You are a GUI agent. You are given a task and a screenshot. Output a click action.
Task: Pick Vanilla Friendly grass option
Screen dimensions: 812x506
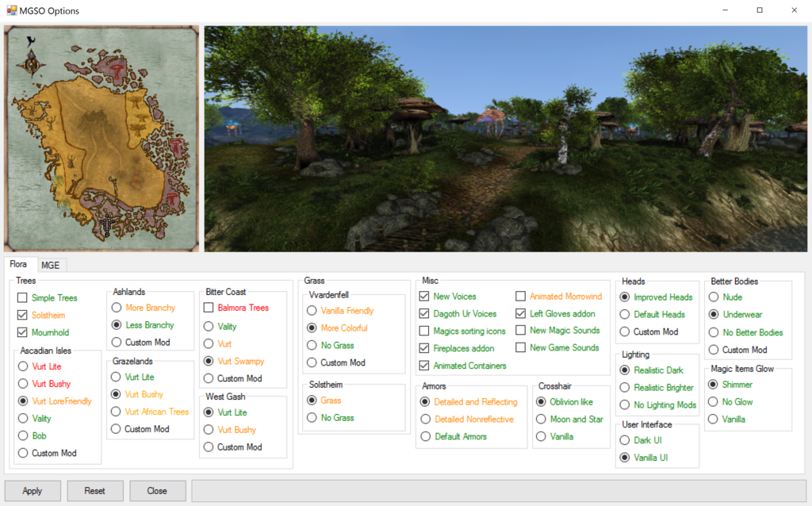pyautogui.click(x=312, y=311)
